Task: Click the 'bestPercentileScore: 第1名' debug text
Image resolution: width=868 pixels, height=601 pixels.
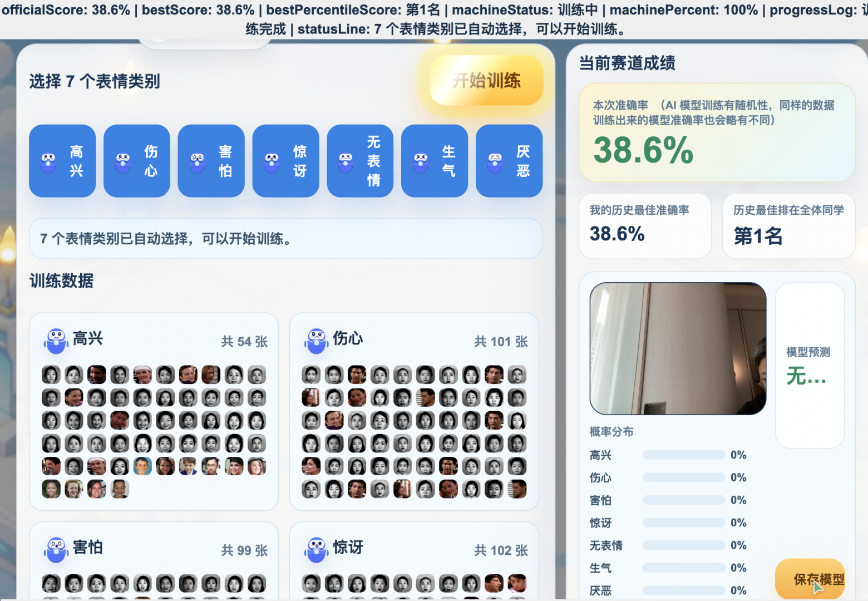Action: [x=353, y=10]
